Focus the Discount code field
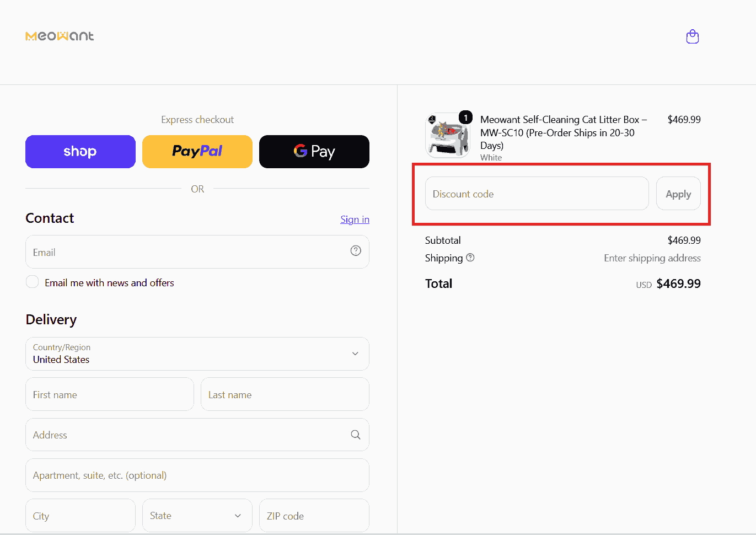Viewport: 756px width, 535px height. (537, 194)
